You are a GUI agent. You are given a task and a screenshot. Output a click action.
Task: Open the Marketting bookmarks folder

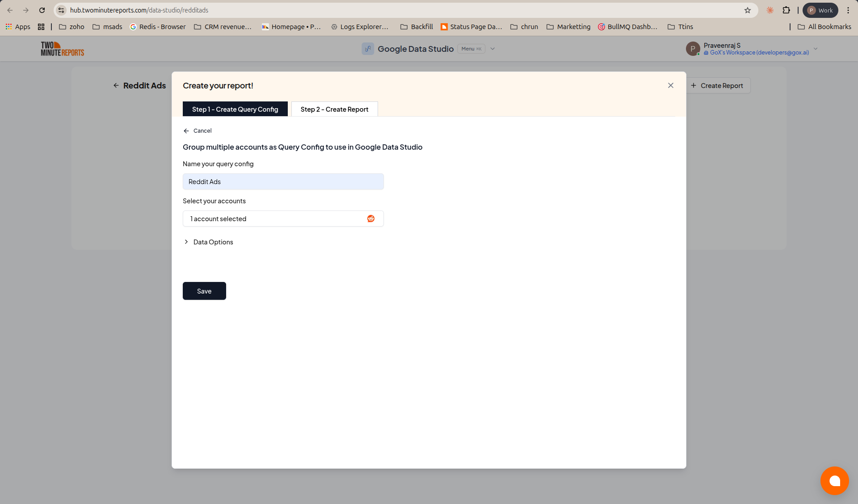click(568, 27)
